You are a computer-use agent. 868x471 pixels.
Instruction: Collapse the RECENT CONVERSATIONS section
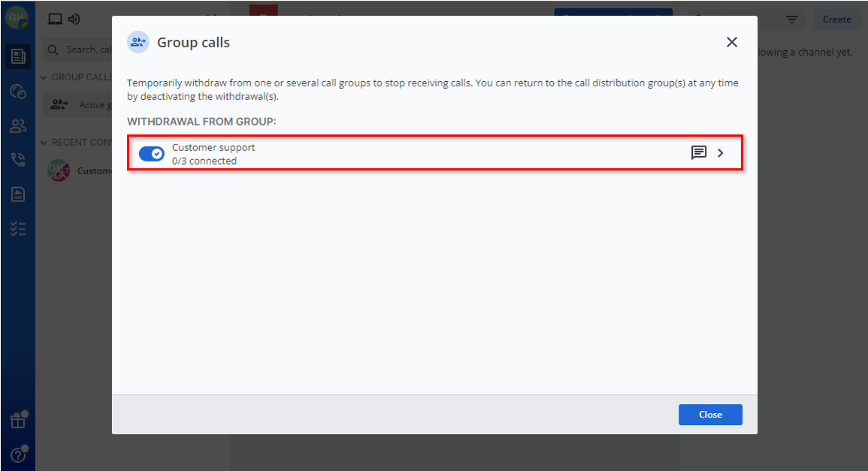(x=44, y=143)
